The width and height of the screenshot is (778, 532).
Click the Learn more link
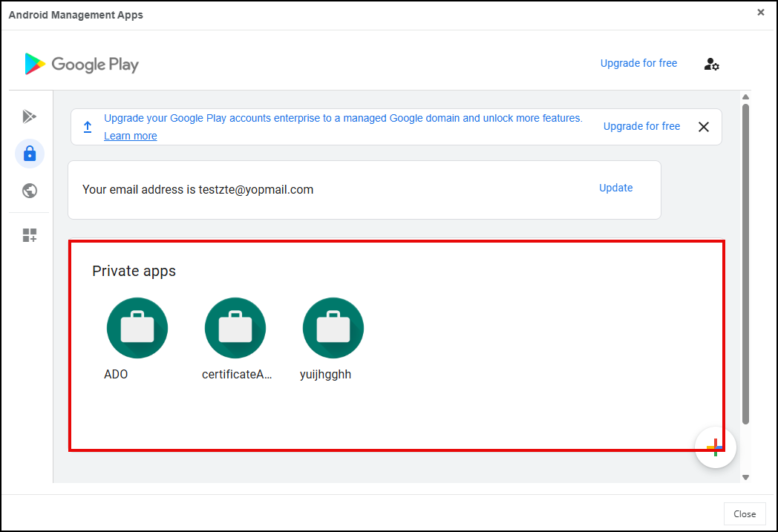(x=131, y=136)
